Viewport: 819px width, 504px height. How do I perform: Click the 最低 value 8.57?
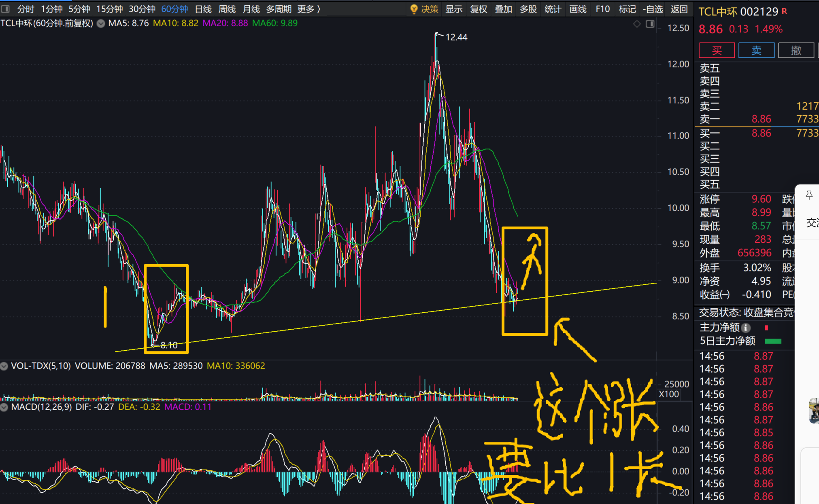(x=761, y=226)
